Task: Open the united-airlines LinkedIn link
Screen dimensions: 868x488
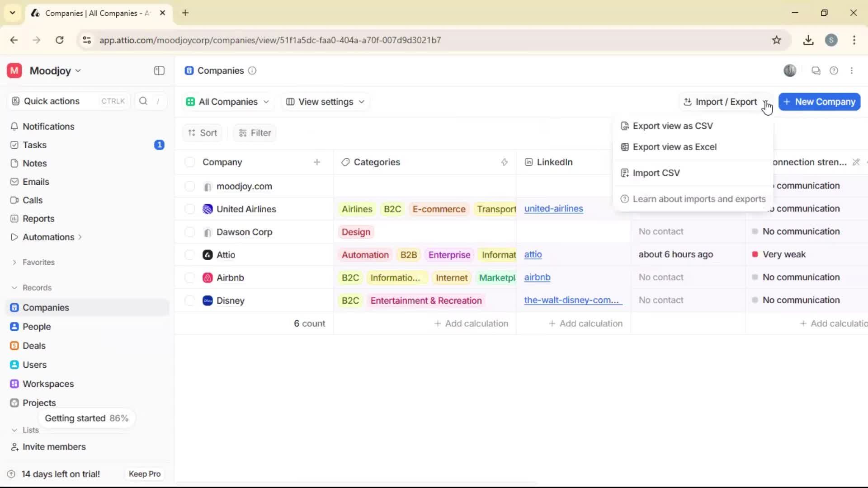Action: click(554, 209)
